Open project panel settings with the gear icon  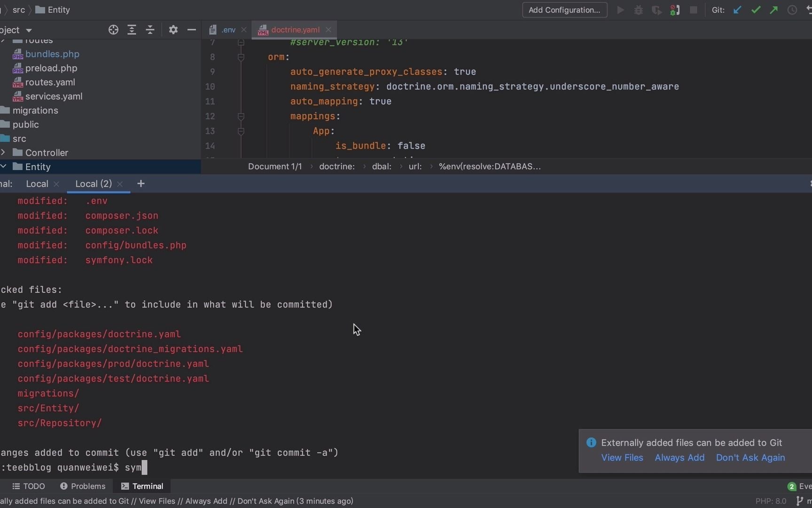click(173, 30)
